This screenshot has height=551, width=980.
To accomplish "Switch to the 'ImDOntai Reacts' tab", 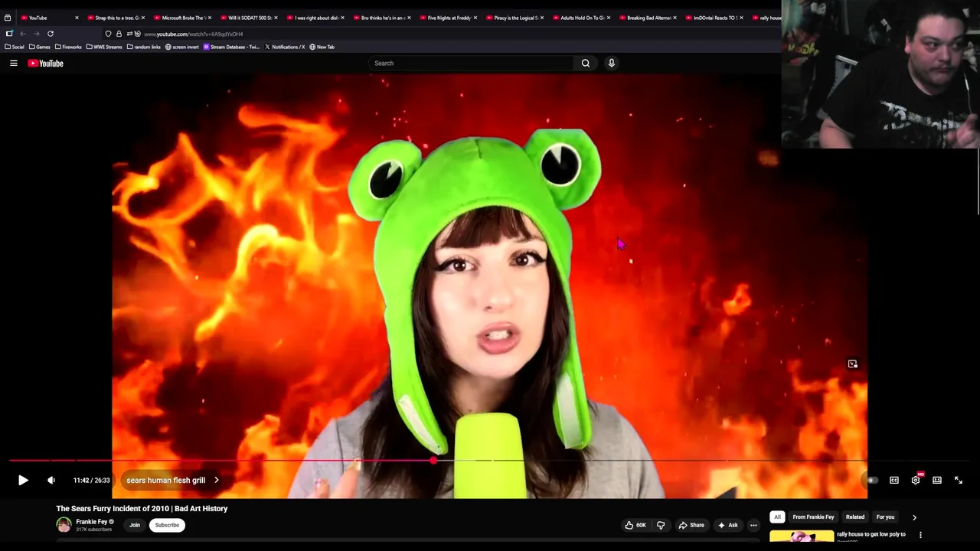I will 713,18.
